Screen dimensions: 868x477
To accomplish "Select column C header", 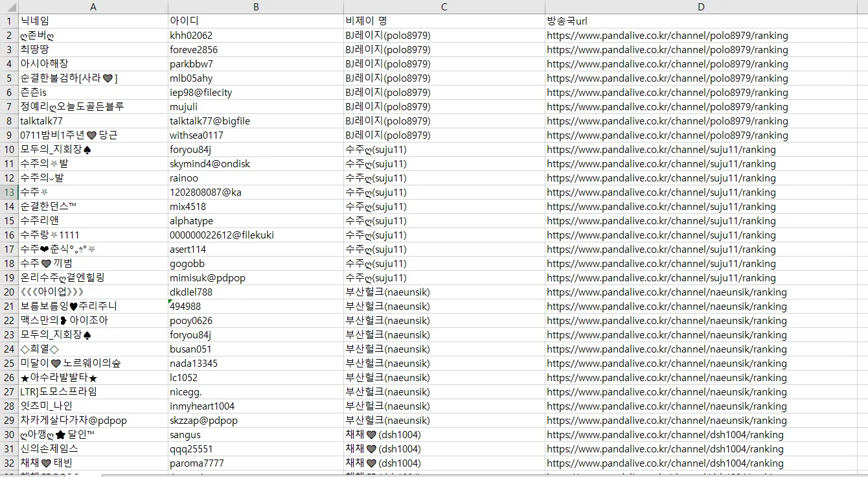I will click(444, 7).
